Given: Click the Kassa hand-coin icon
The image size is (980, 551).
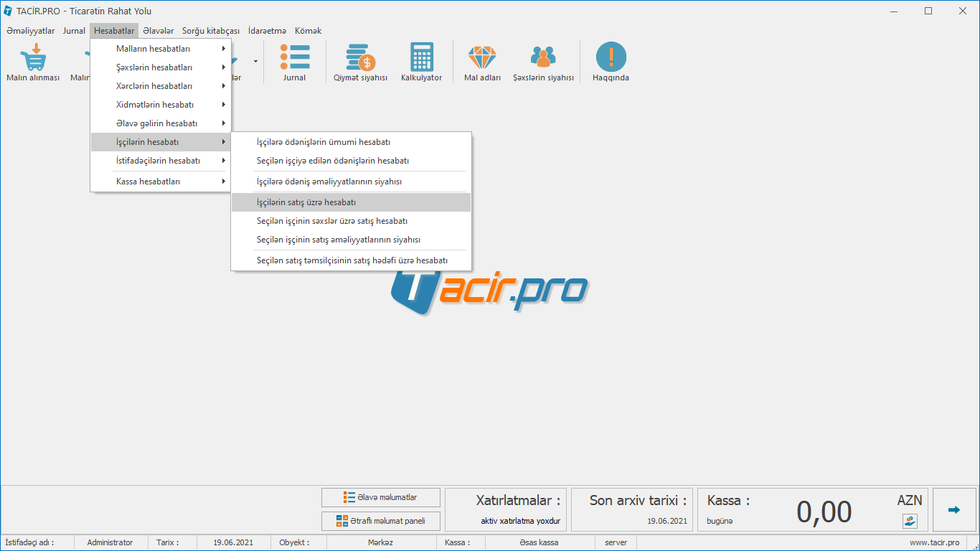Looking at the screenshot, I should coord(910,522).
